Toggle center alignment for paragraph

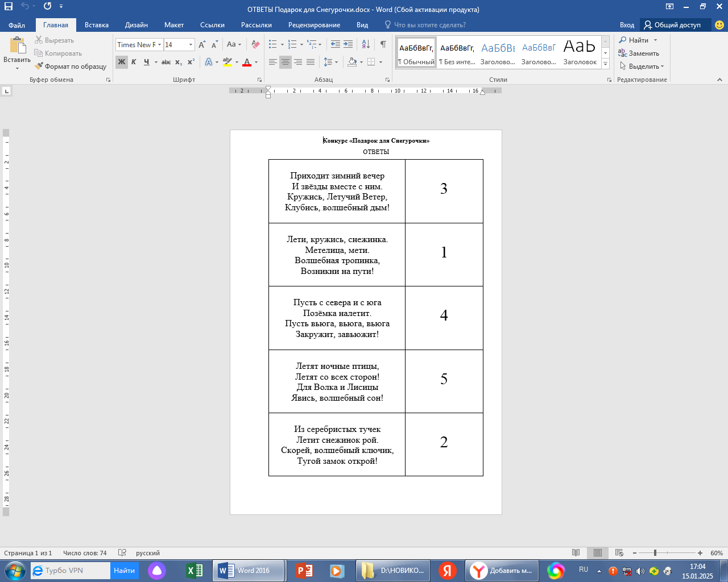(286, 62)
